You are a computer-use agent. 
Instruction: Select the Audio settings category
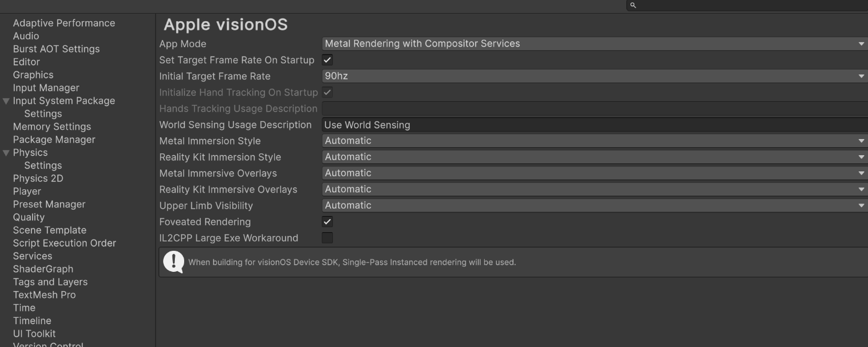tap(26, 36)
